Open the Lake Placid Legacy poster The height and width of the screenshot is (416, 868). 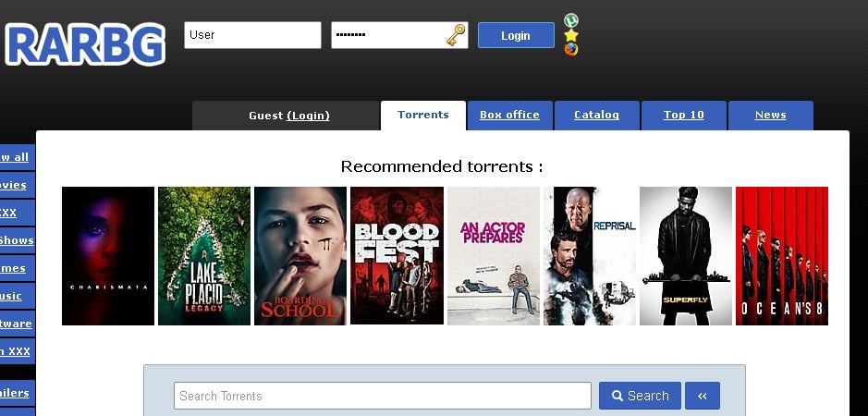[x=204, y=256]
